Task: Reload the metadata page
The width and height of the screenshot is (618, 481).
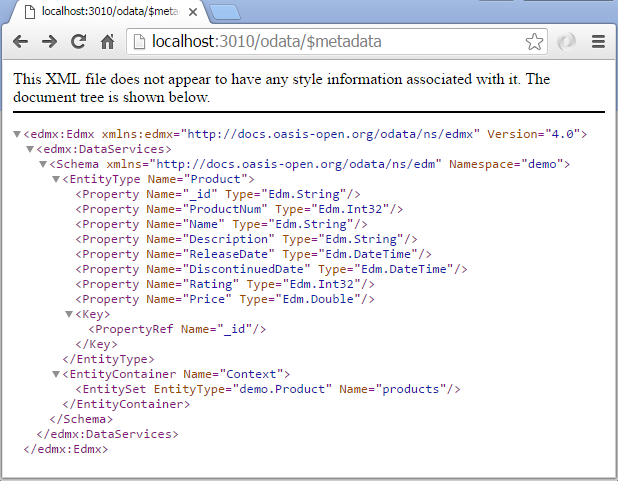Action: point(78,41)
